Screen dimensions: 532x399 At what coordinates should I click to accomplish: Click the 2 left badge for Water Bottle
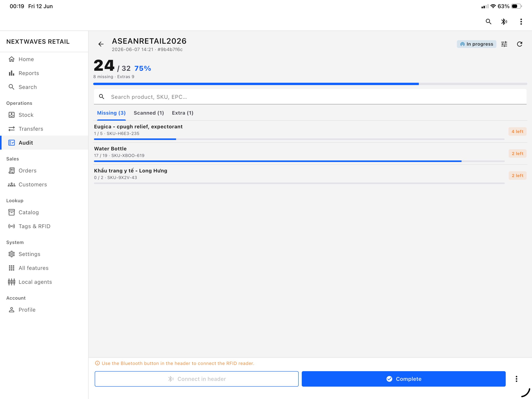click(517, 153)
